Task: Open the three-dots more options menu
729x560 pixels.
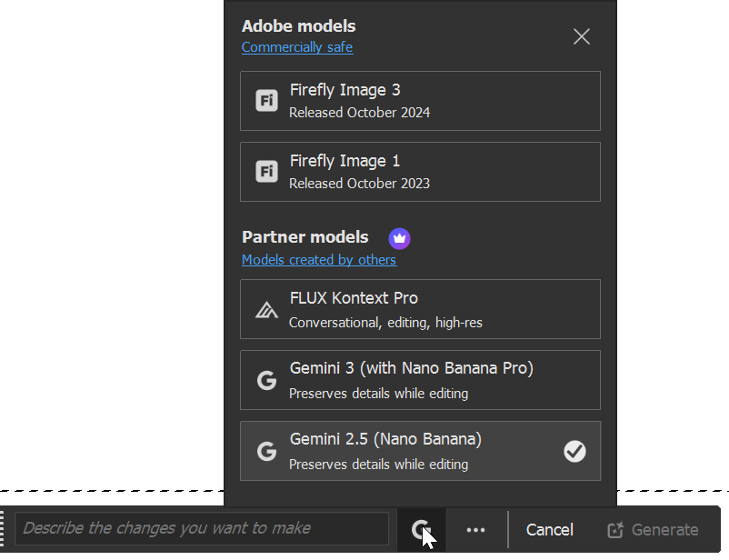Action: point(475,530)
